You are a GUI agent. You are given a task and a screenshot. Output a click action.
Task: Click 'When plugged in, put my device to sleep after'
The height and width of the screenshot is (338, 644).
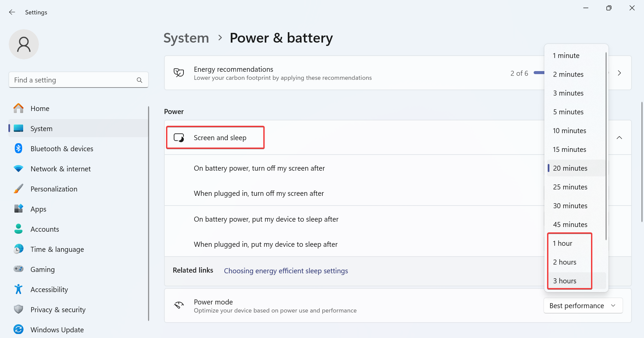tap(266, 244)
